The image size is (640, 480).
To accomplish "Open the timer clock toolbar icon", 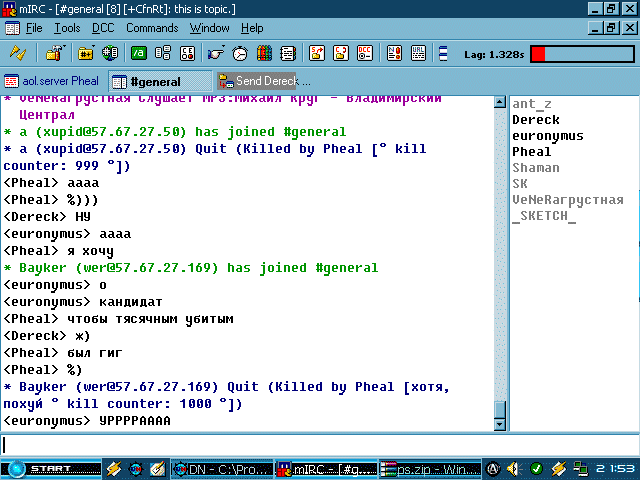I will click(x=240, y=53).
